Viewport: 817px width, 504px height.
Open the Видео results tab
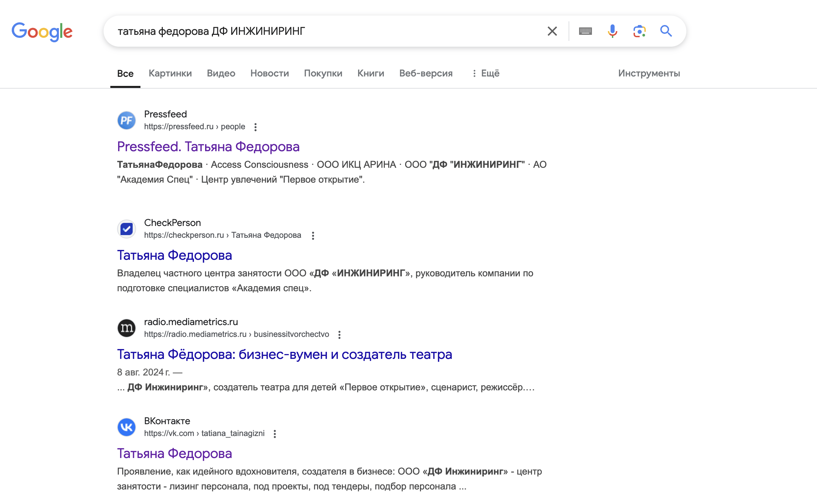(x=221, y=73)
